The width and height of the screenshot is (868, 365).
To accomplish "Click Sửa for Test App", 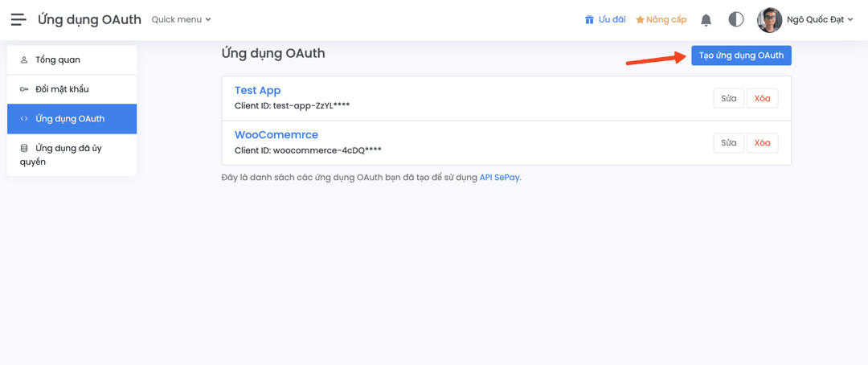I will coord(728,99).
